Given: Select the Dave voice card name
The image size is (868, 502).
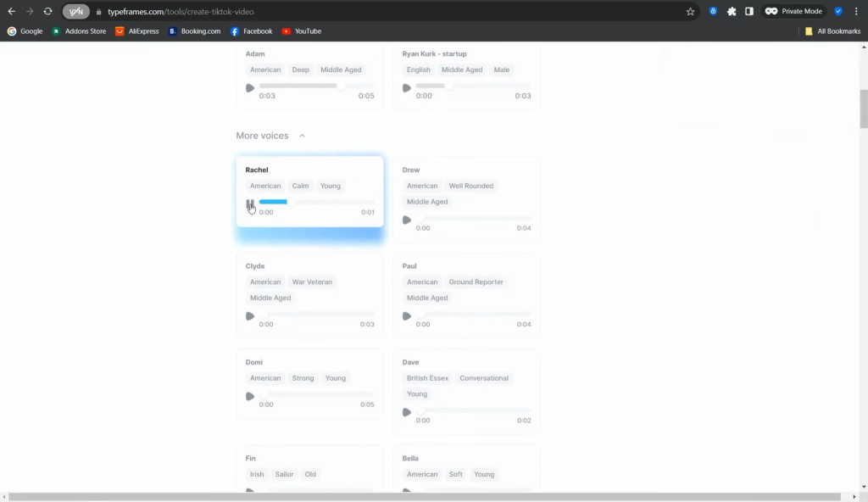Looking at the screenshot, I should point(411,362).
